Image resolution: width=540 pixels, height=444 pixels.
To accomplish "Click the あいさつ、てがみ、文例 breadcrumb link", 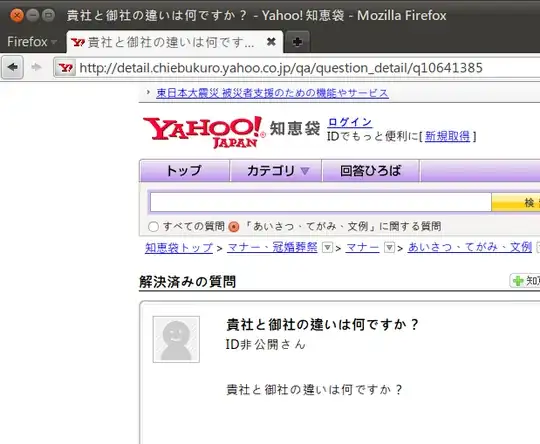I will (x=470, y=247).
